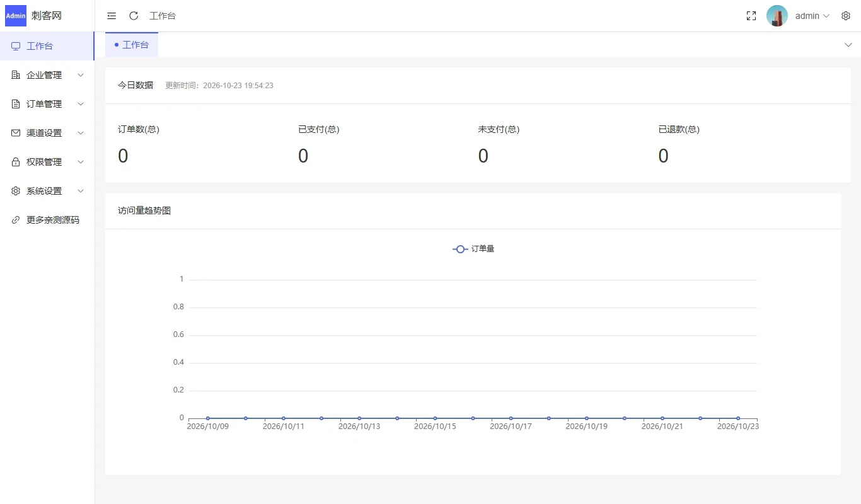Click the link icon beside 更多亲测源码
This screenshot has width=861, height=504.
pos(16,220)
